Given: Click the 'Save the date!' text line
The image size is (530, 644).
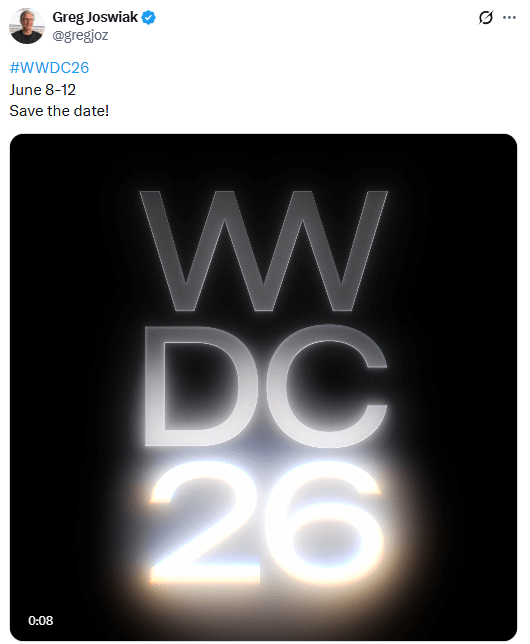Looking at the screenshot, I should [x=59, y=111].
